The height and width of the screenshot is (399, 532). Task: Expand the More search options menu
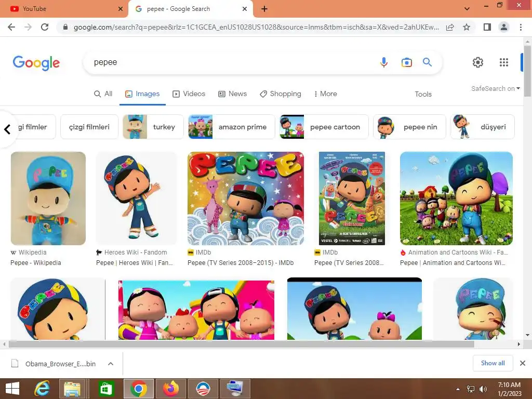[x=325, y=94]
